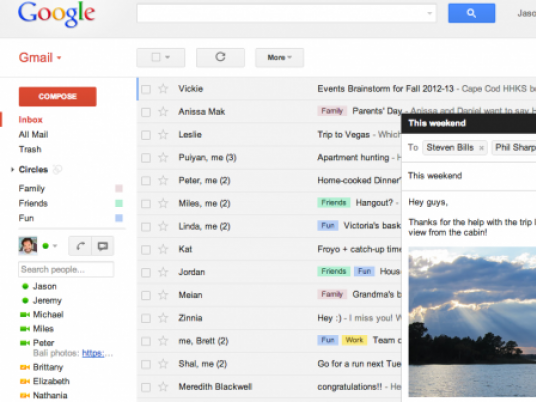
Task: Open the Inbox folder
Action: [31, 120]
